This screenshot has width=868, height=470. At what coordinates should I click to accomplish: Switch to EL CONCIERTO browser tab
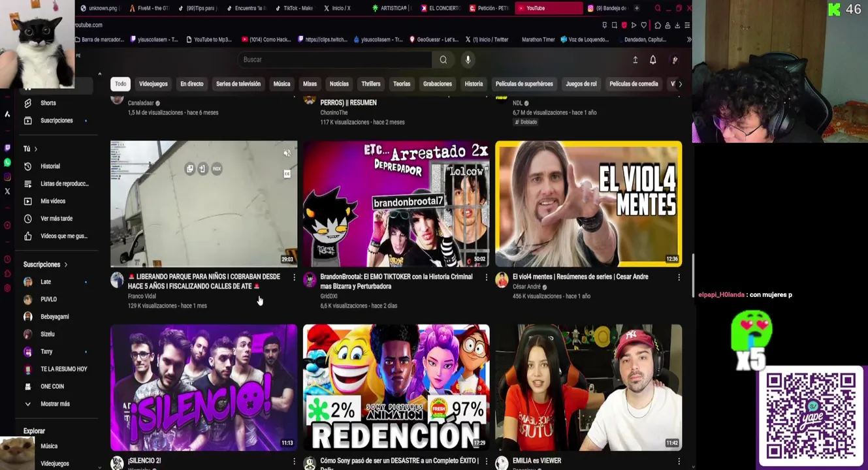click(x=440, y=8)
